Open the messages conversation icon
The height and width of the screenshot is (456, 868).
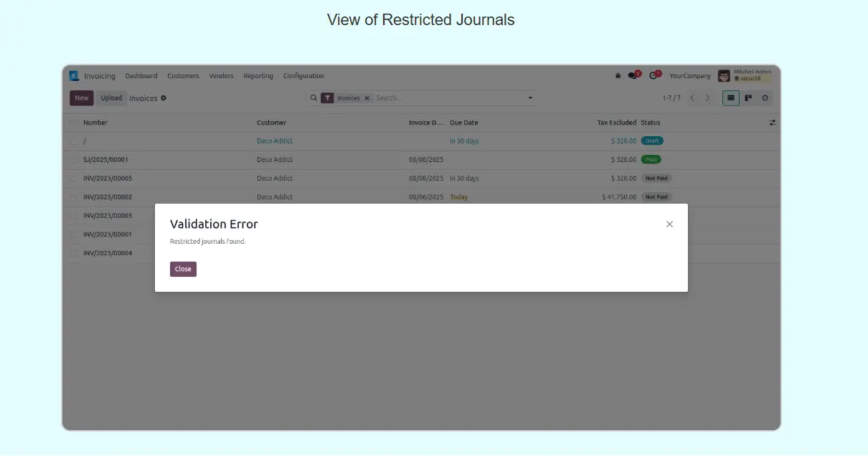click(x=633, y=76)
